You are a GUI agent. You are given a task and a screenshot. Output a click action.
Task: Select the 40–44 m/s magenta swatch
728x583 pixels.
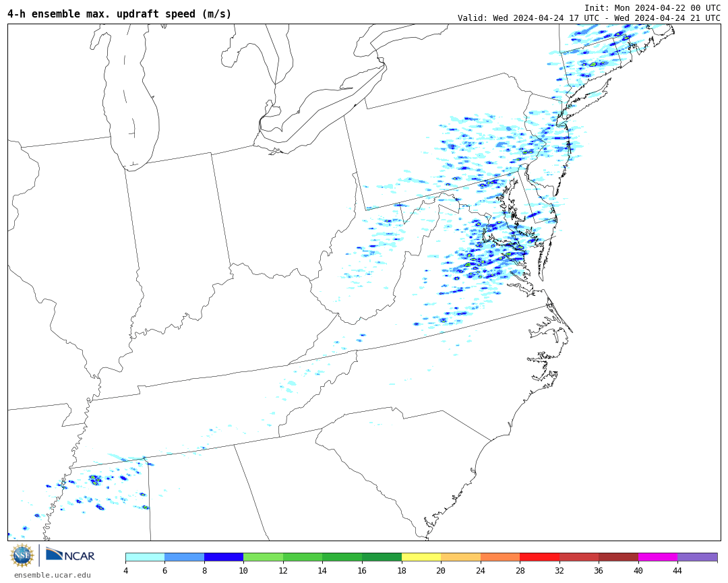pyautogui.click(x=658, y=557)
